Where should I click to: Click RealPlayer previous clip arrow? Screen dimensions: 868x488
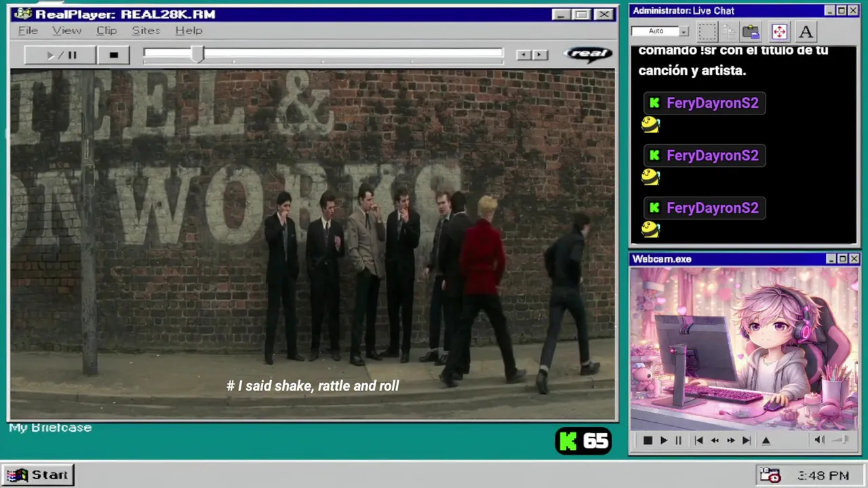click(x=523, y=55)
